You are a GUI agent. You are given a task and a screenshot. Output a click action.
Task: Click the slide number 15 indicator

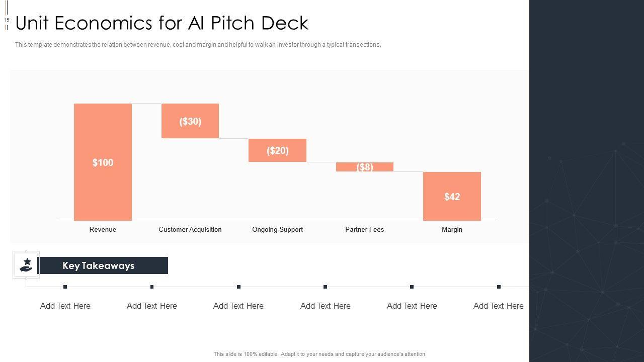[x=7, y=20]
